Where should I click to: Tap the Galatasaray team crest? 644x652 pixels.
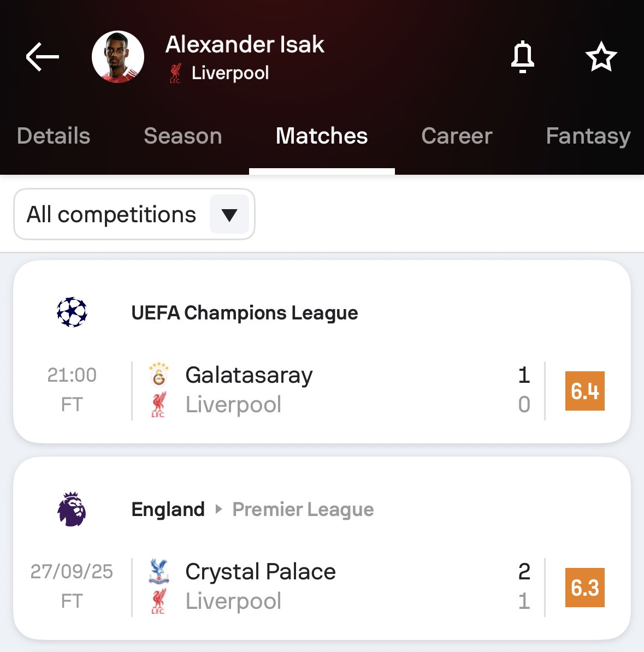[x=158, y=375]
